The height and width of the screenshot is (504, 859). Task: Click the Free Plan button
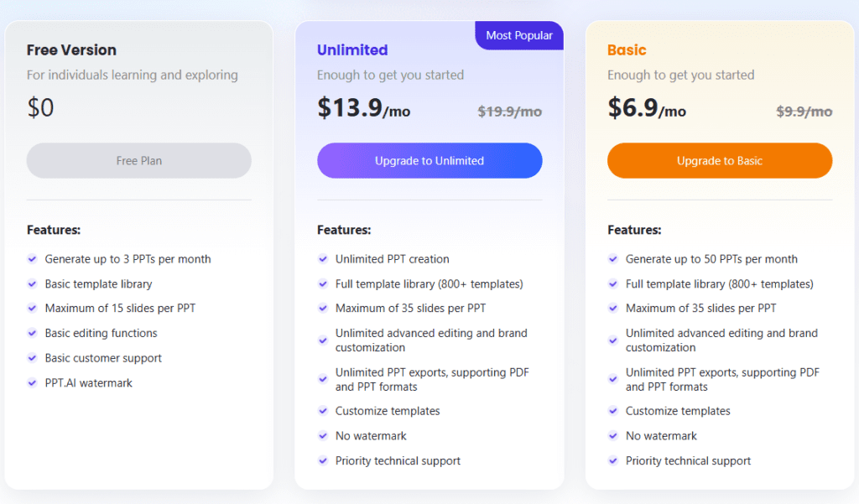click(138, 160)
